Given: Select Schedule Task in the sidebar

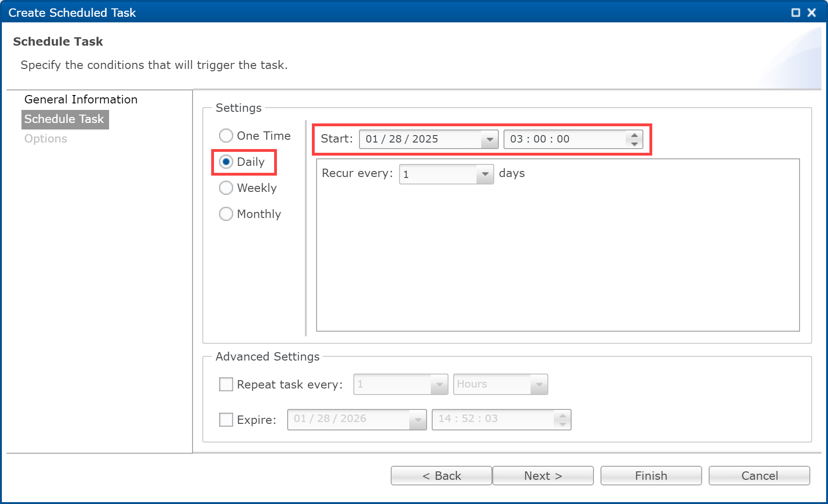Looking at the screenshot, I should (64, 119).
